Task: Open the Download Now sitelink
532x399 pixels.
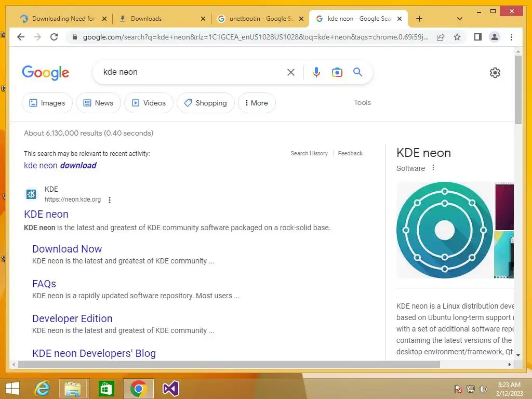Action: click(67, 249)
